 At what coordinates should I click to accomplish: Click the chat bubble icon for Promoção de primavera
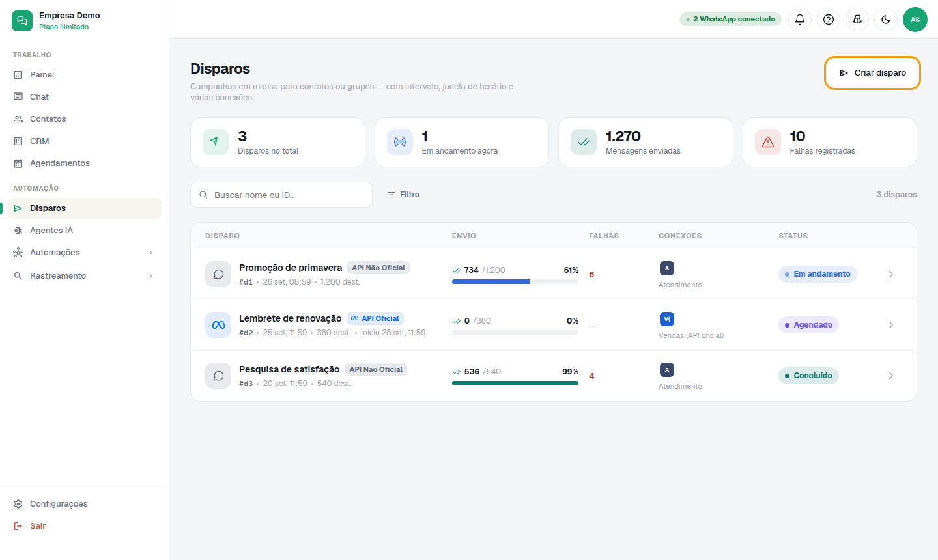tap(218, 274)
